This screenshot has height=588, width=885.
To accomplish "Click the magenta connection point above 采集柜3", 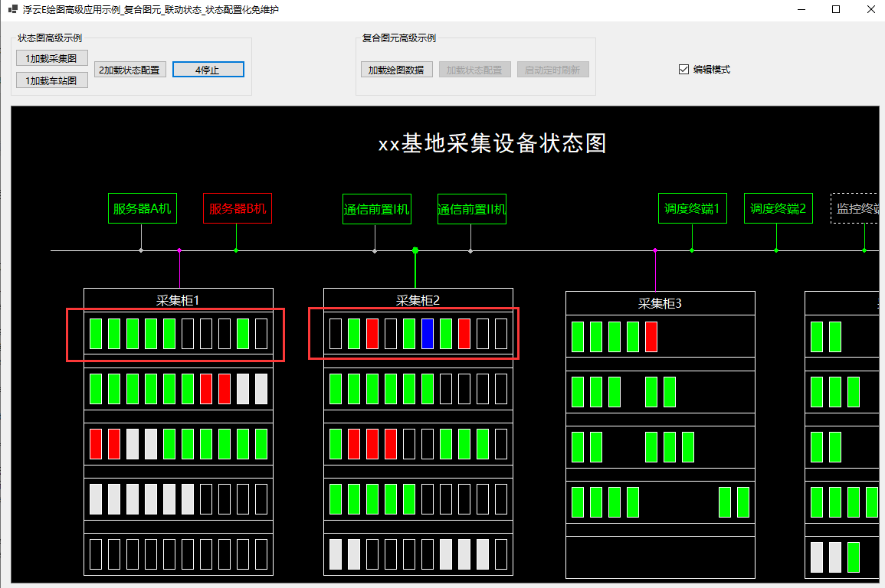I will 655,250.
